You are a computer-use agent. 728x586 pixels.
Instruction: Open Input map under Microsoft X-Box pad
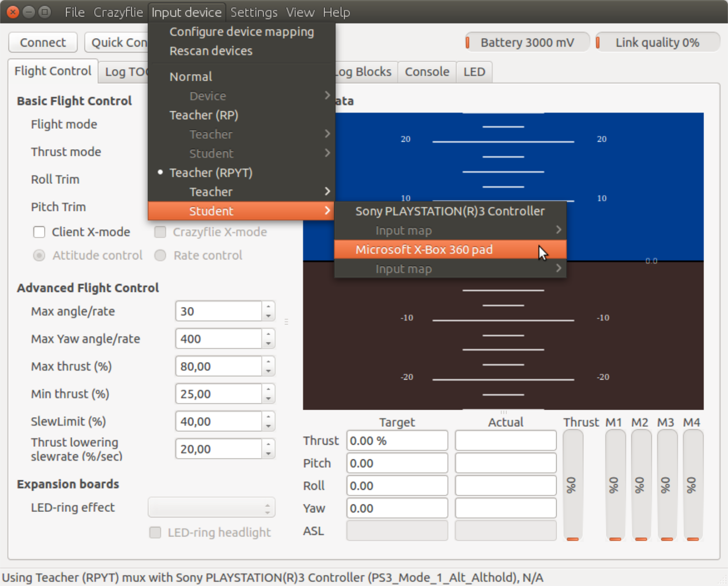(x=450, y=269)
